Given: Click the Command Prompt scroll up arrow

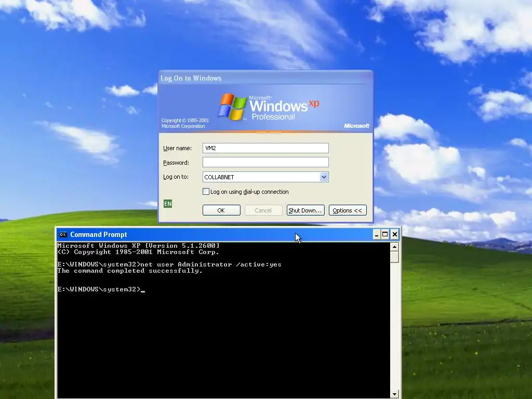Looking at the screenshot, I should [x=394, y=247].
